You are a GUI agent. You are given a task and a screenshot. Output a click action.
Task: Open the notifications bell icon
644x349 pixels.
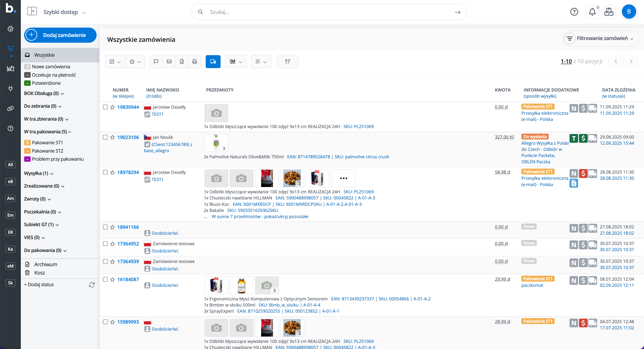[592, 12]
